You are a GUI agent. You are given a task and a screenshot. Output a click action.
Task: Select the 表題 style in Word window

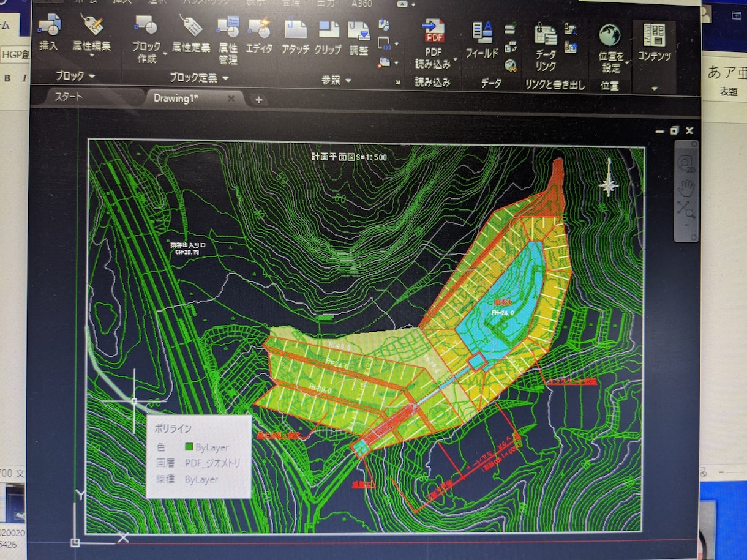pos(728,92)
